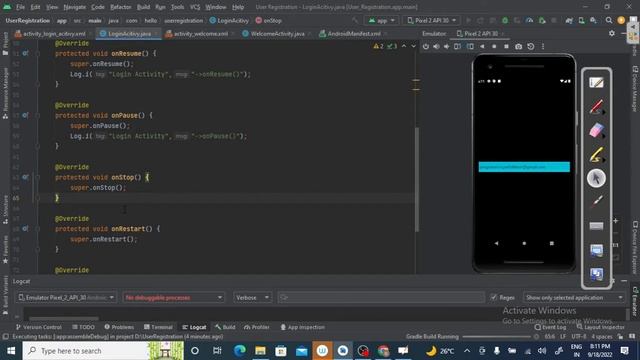
Task: Open Device Manager toolbar icon
Action: click(581, 20)
